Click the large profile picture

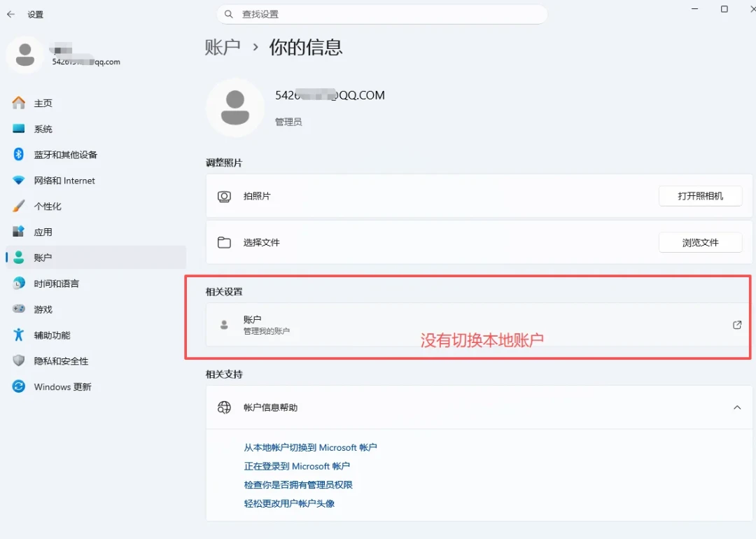[x=235, y=108]
